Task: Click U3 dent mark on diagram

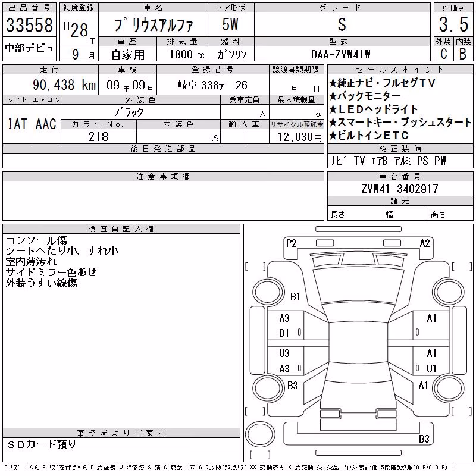Action: click(x=284, y=353)
